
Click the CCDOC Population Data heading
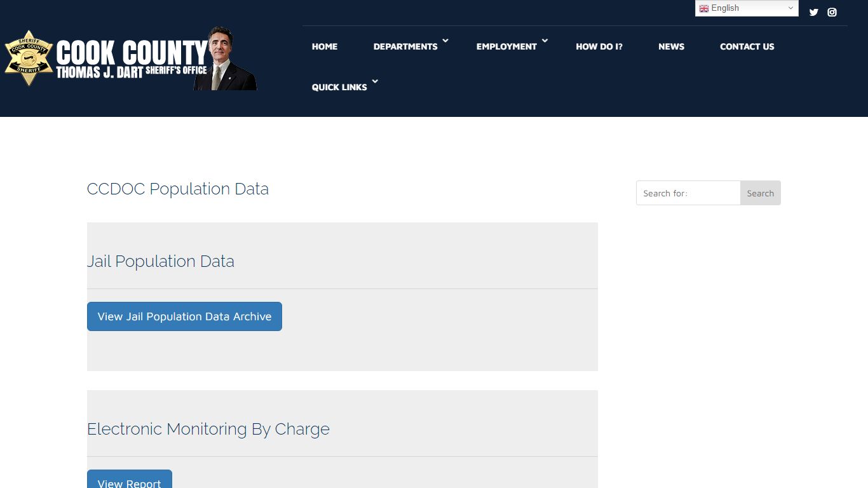click(x=178, y=189)
